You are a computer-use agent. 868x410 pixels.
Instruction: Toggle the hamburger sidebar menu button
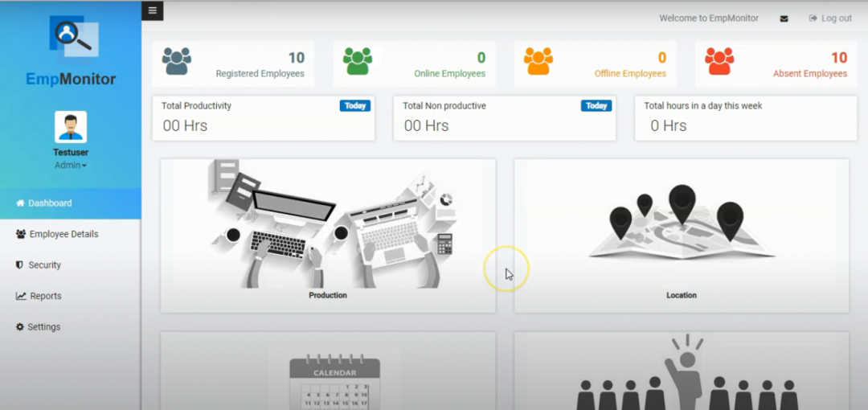(153, 10)
